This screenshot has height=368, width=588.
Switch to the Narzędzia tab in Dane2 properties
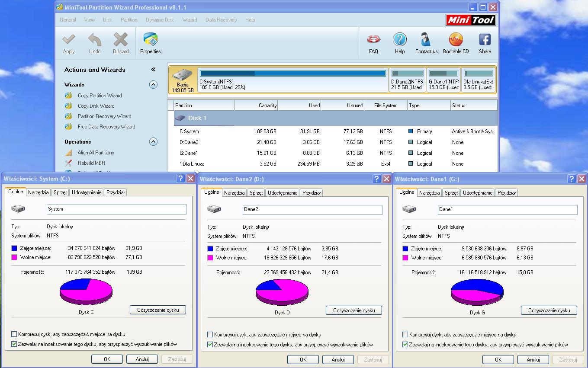coord(234,193)
